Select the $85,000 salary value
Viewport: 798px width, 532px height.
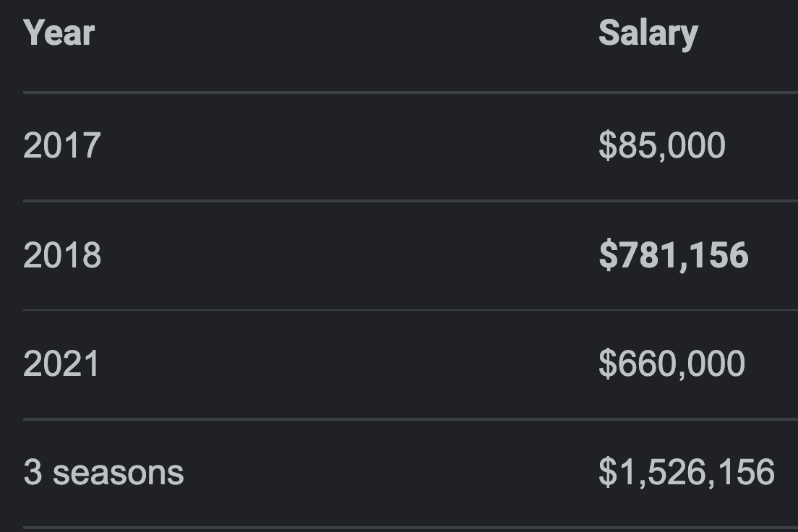point(661,146)
